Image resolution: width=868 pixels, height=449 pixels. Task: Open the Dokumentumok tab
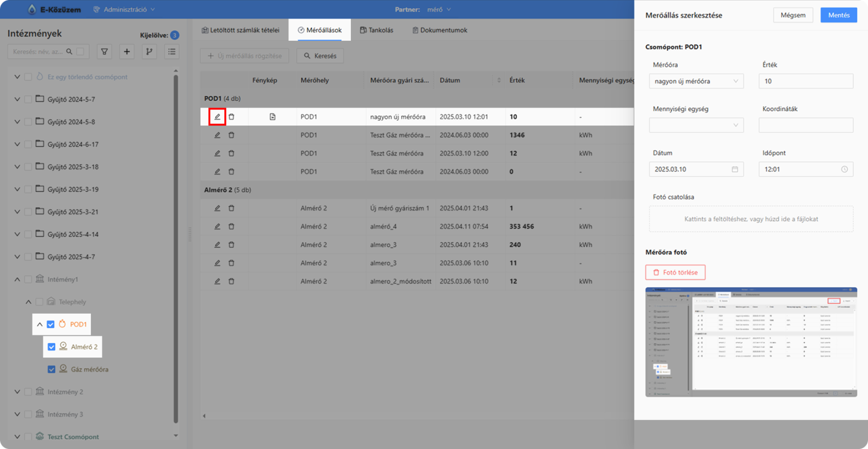click(x=439, y=30)
